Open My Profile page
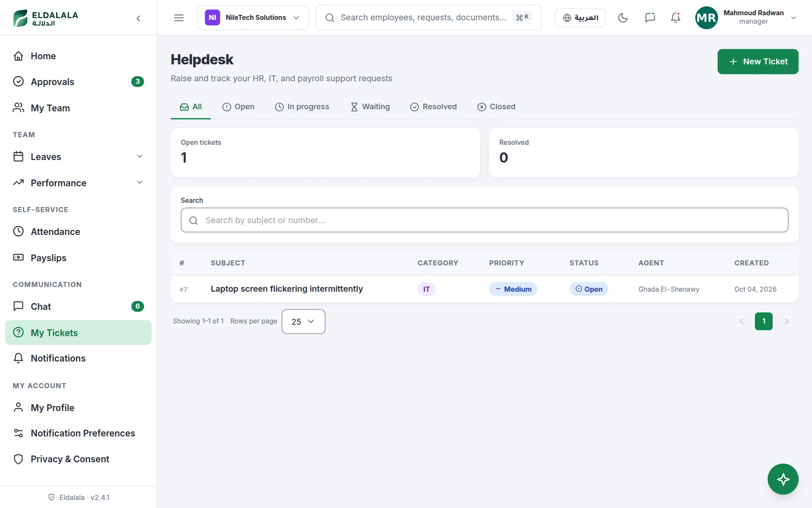Screen dimensions: 812x508 [78, 408]
